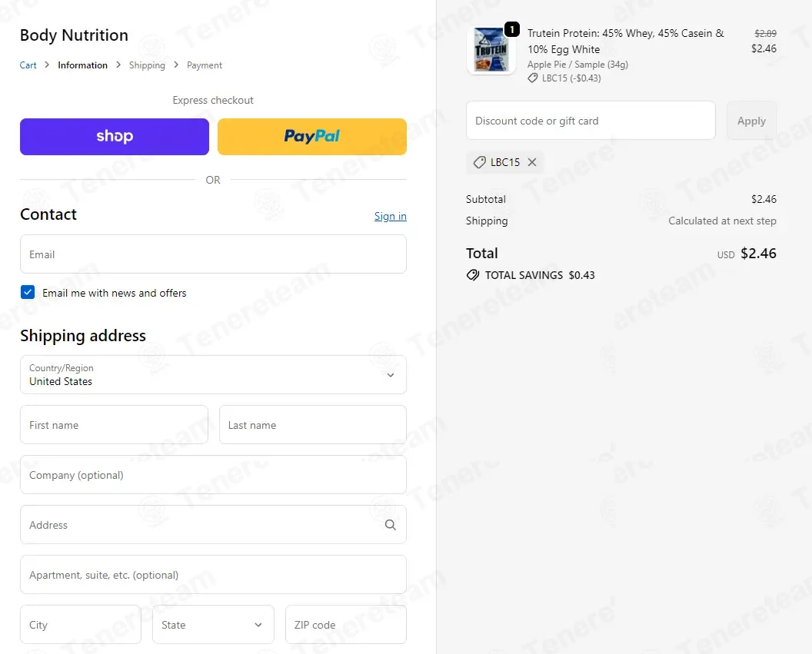Viewport: 812px width, 654px height.
Task: Click the Country/Region chevron arrow
Action: [x=391, y=375]
